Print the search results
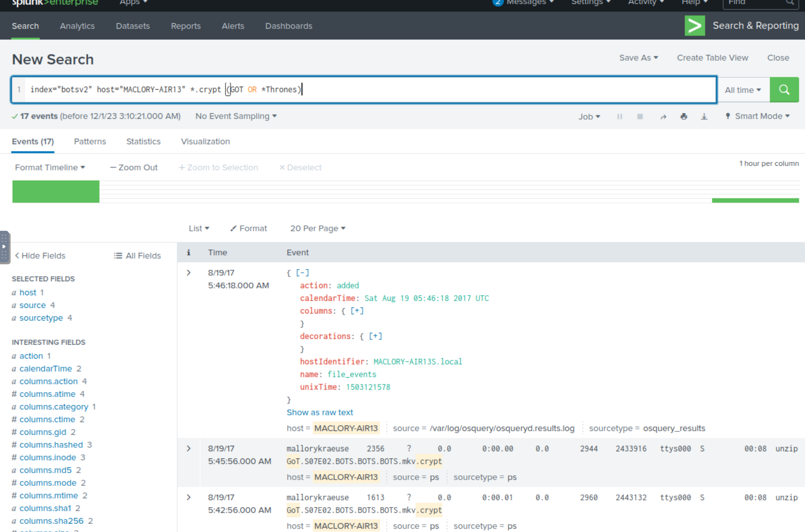The width and height of the screenshot is (805, 532). pos(684,117)
